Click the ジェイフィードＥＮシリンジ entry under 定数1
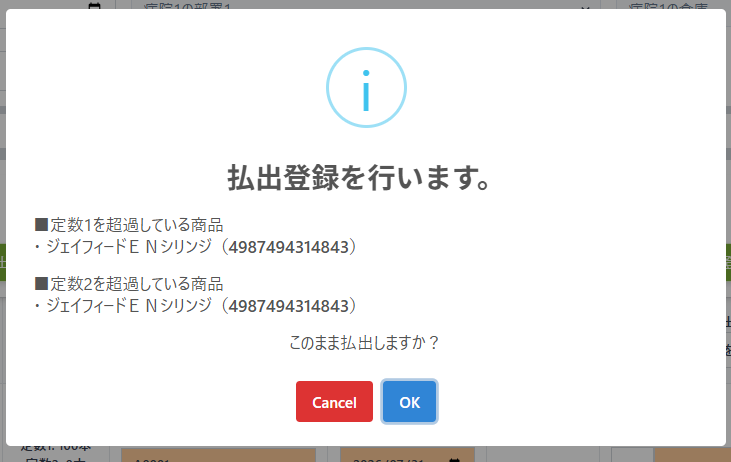Image resolution: width=731 pixels, height=462 pixels. point(196,247)
